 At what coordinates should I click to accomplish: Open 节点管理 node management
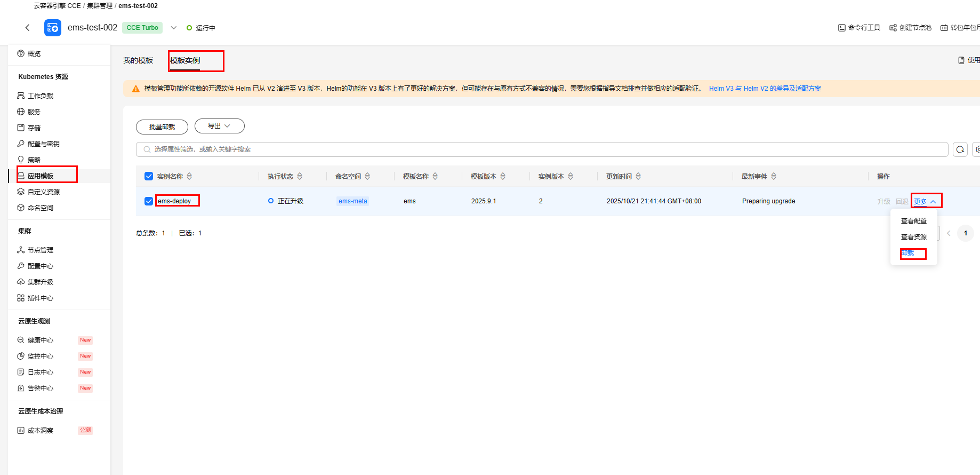click(35, 250)
